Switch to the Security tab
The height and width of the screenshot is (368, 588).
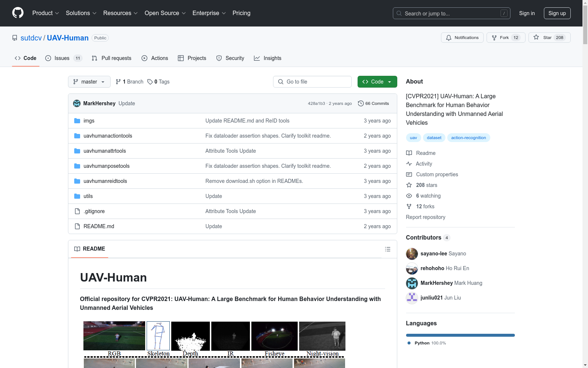click(x=230, y=58)
